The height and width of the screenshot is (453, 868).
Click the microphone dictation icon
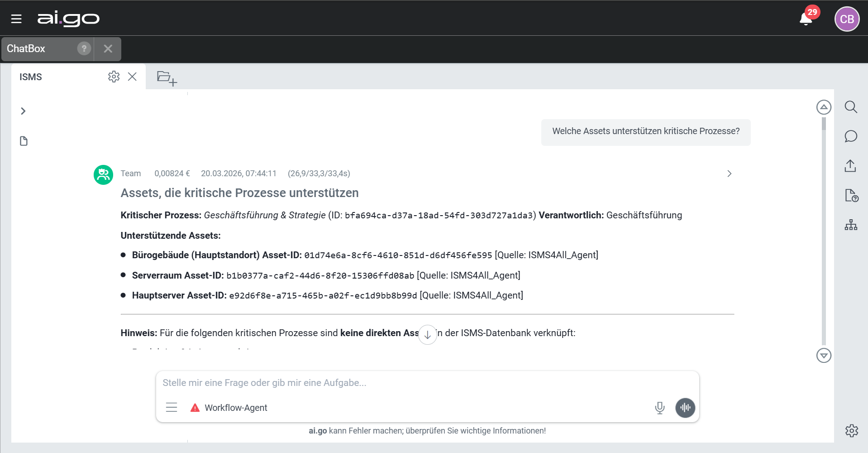(660, 408)
